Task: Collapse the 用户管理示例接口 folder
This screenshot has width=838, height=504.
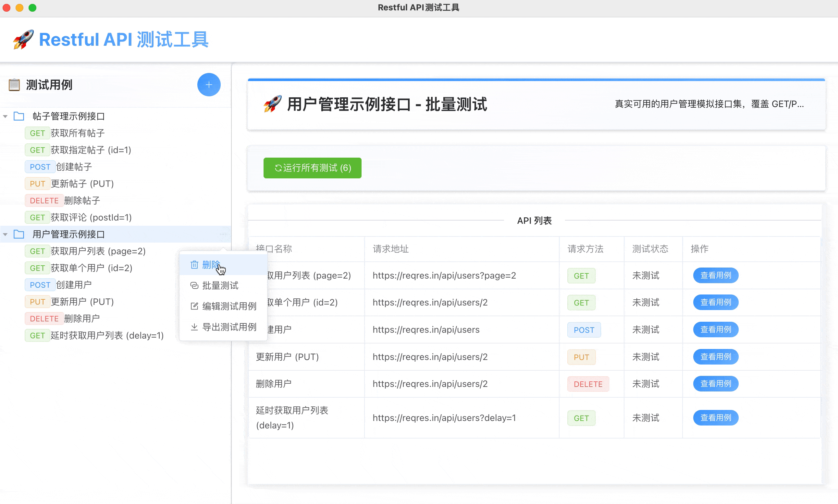Action: [5, 234]
